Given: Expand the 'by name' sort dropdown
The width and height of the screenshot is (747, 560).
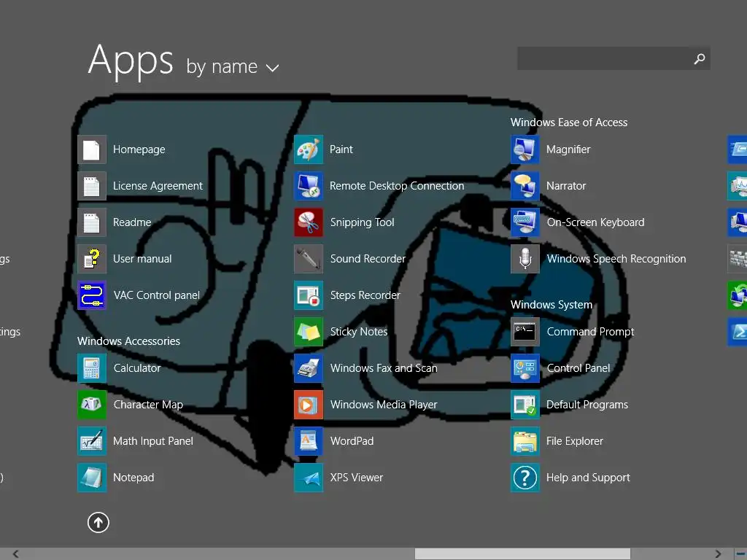Looking at the screenshot, I should click(232, 66).
